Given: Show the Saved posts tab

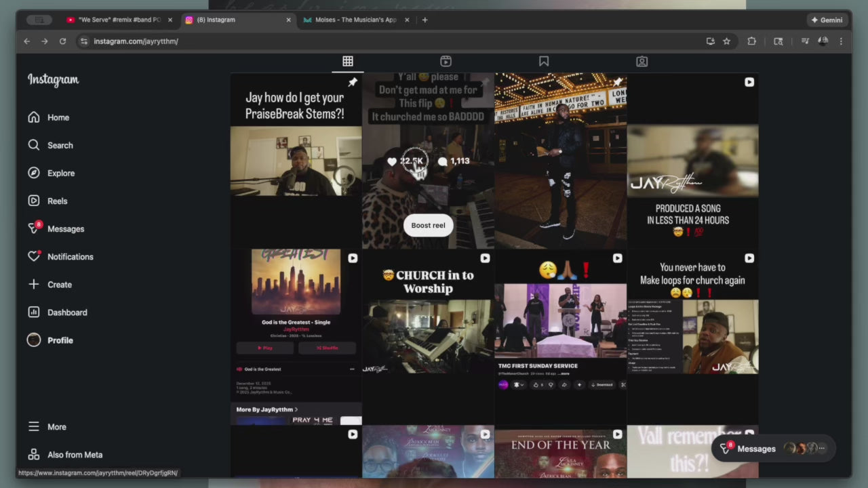Looking at the screenshot, I should 544,62.
